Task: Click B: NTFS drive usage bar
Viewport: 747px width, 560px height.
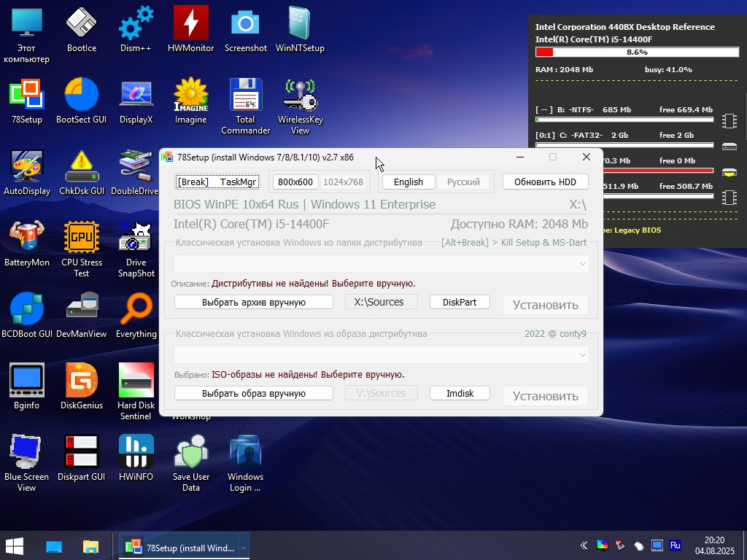Action: coord(624,120)
